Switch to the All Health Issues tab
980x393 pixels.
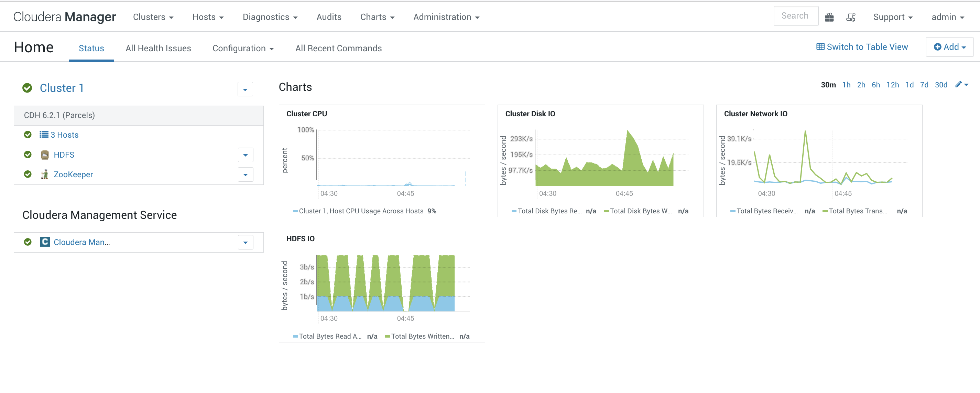(158, 49)
